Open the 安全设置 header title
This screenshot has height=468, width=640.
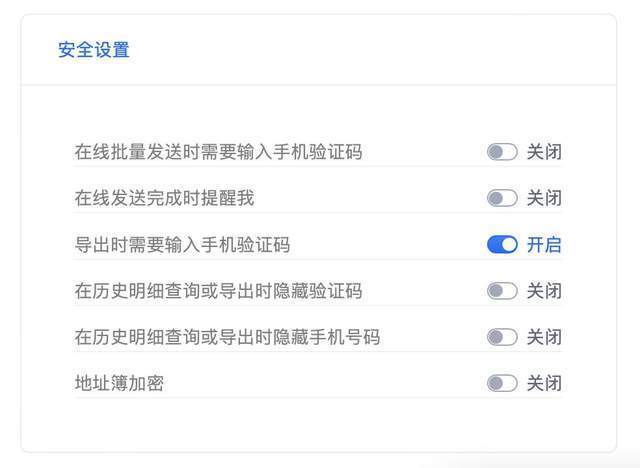point(94,50)
